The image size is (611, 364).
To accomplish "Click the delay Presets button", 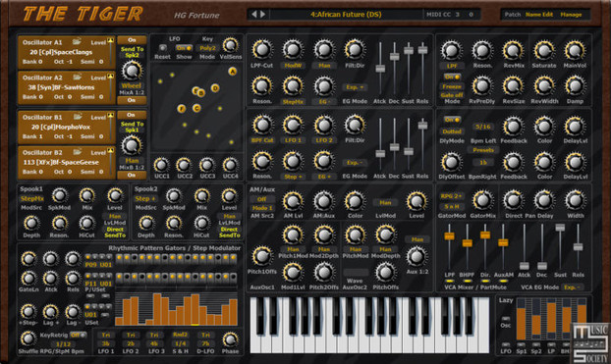I will (483, 150).
